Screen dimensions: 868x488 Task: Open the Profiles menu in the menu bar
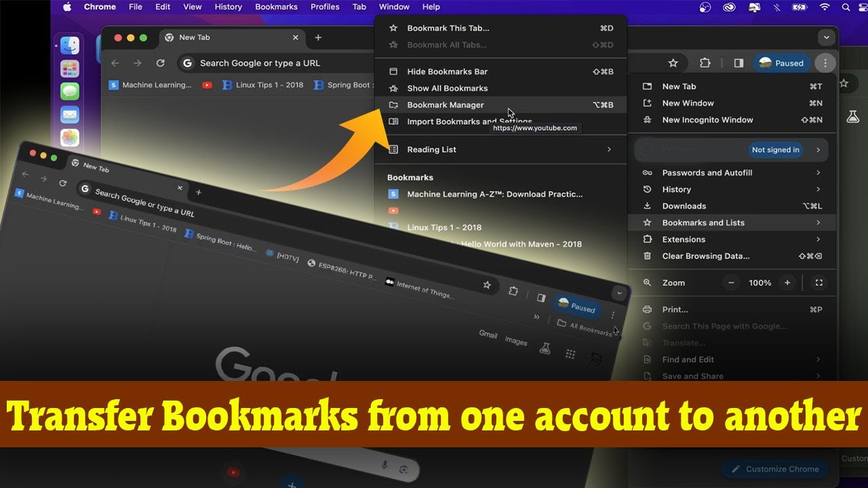pyautogui.click(x=325, y=7)
